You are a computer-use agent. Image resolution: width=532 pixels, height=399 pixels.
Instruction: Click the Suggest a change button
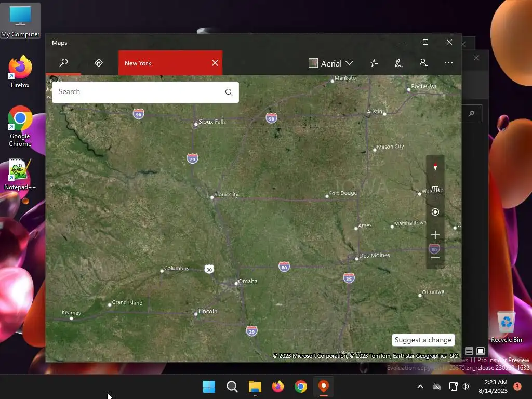tap(423, 340)
